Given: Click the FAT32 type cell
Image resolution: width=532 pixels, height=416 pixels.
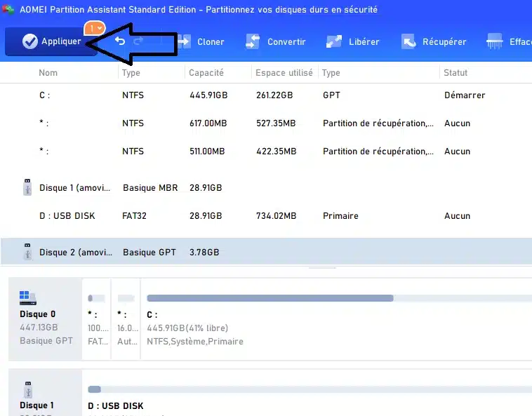Looking at the screenshot, I should pyautogui.click(x=134, y=216).
